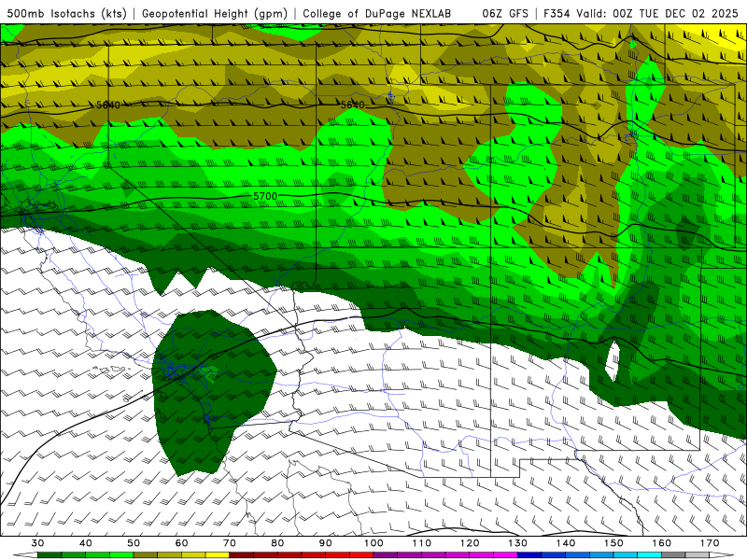Click the 70 label on the color scale
Viewport: 747px width, 560px height.
pyautogui.click(x=230, y=543)
